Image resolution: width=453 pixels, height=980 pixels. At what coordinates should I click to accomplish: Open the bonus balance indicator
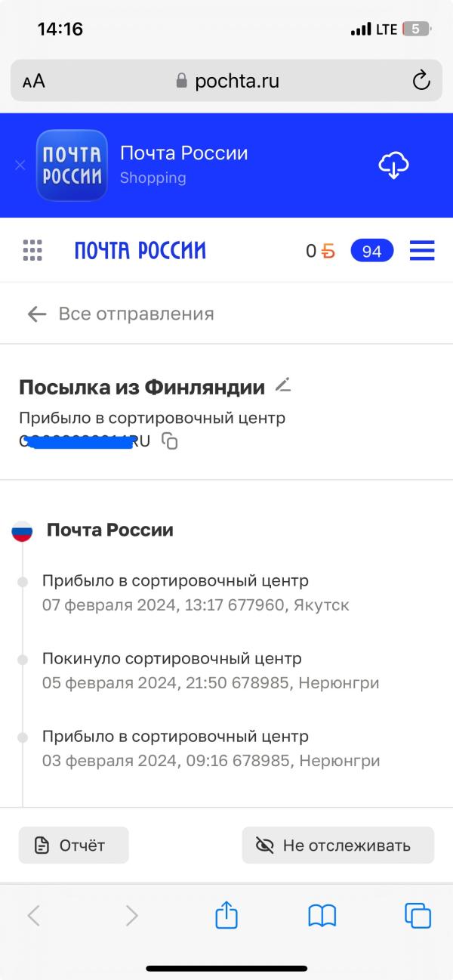tap(320, 251)
